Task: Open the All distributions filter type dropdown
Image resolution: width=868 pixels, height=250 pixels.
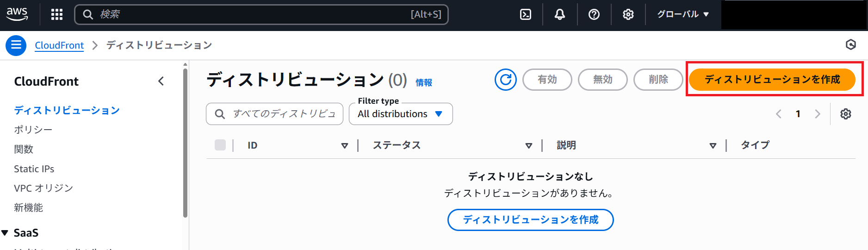Action: 401,114
